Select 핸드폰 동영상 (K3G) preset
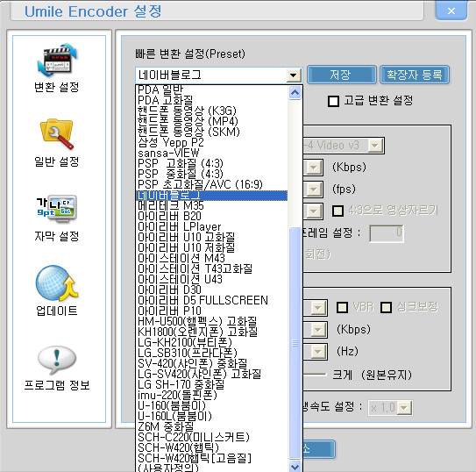 (x=212, y=111)
